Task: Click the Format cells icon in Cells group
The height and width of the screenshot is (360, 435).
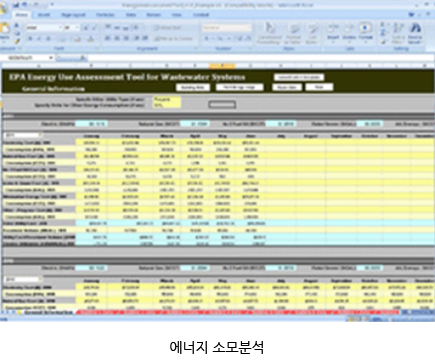Action: pos(365,32)
